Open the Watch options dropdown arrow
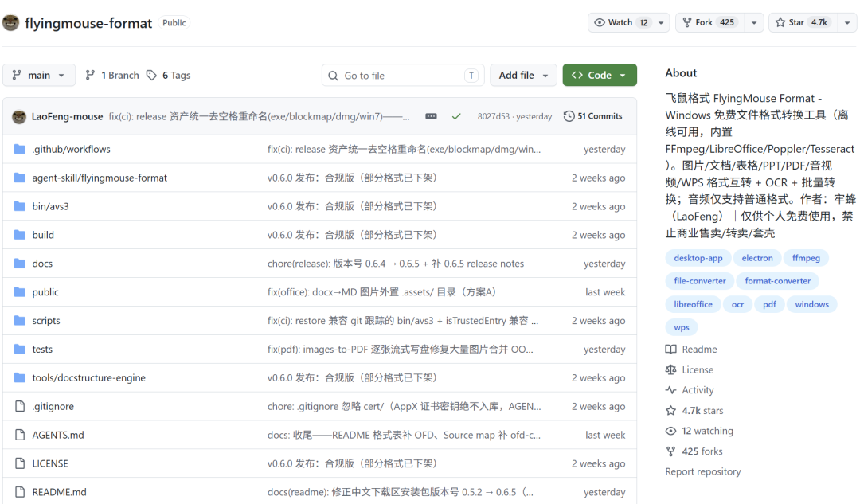Viewport: 860px width, 504px height. 661,22
